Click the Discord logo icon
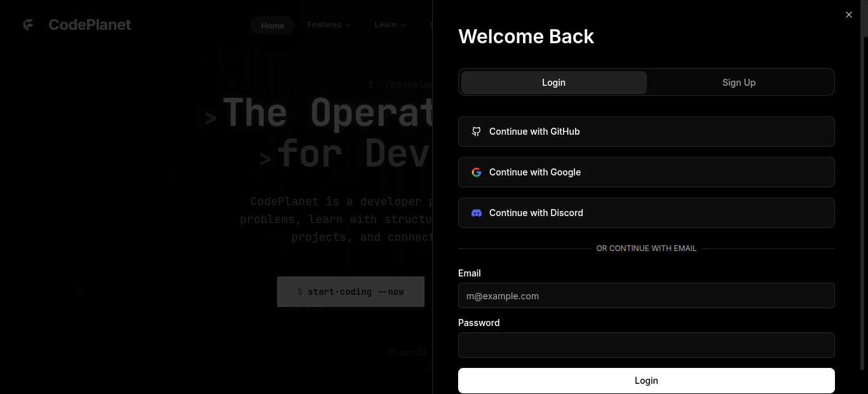Screen dimensions: 868x394 (x=477, y=213)
